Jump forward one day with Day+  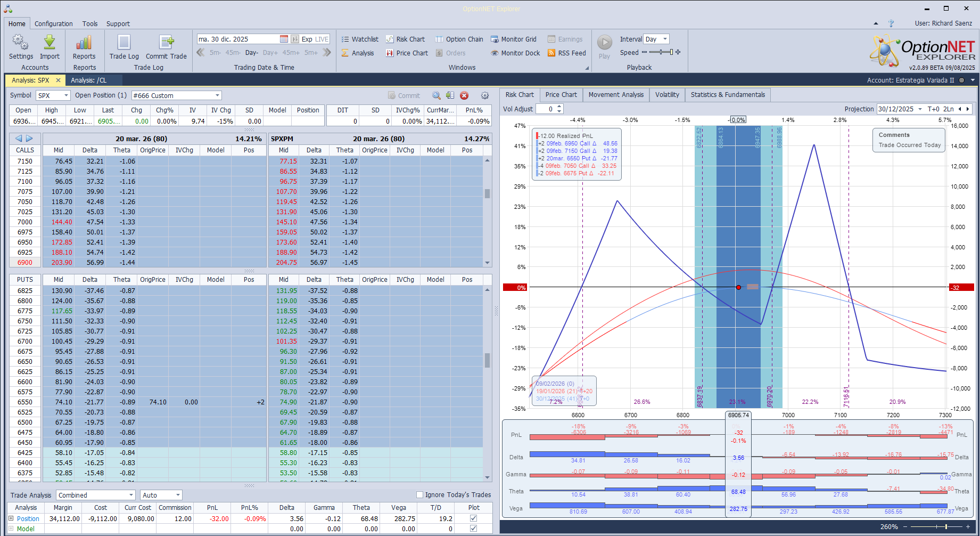270,53
